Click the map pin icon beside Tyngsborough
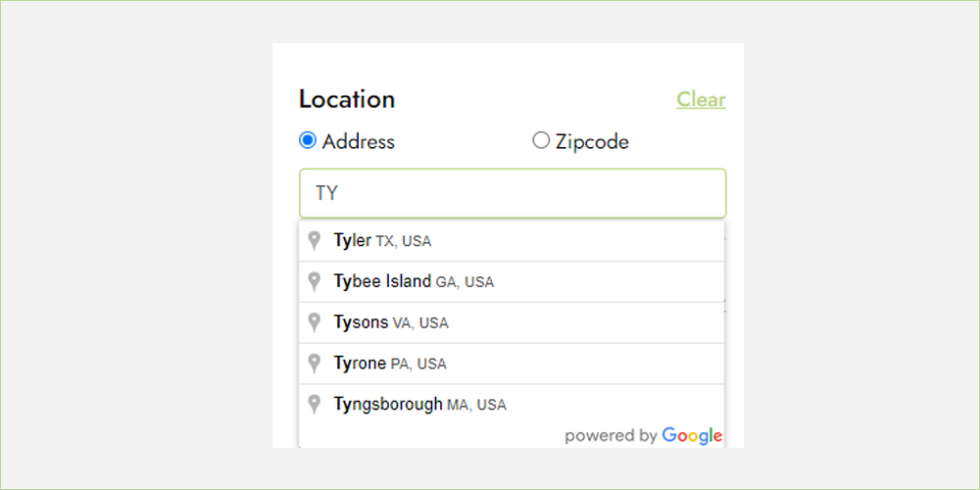The height and width of the screenshot is (490, 980). click(x=315, y=405)
